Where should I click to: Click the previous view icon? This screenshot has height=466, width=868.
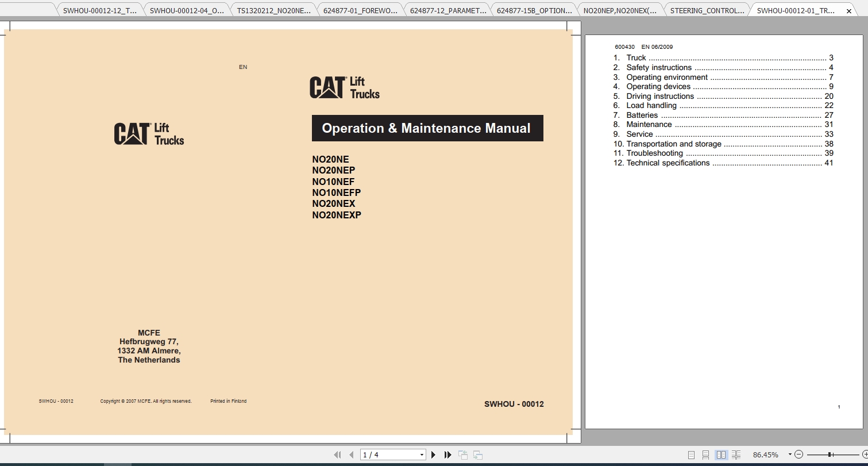tap(464, 454)
